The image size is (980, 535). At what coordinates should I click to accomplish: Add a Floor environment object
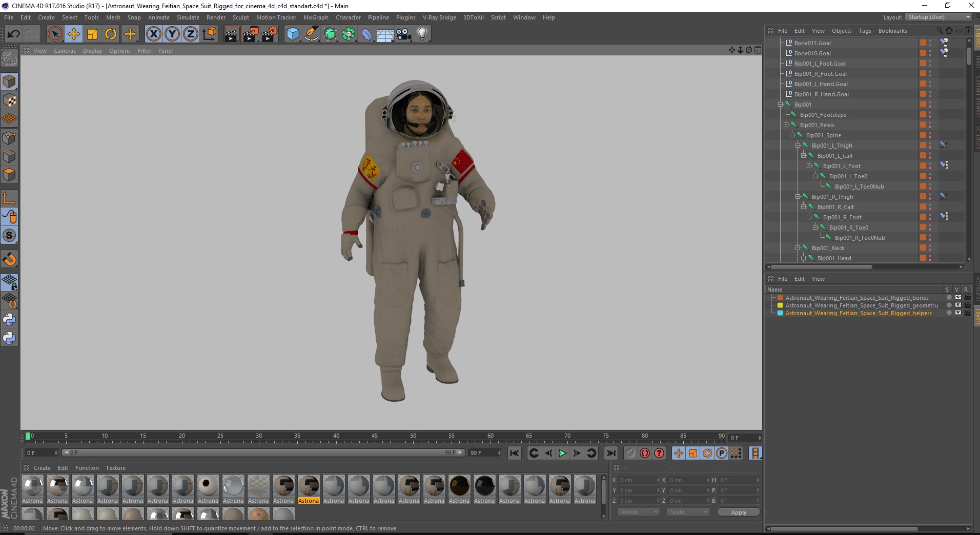tap(385, 34)
